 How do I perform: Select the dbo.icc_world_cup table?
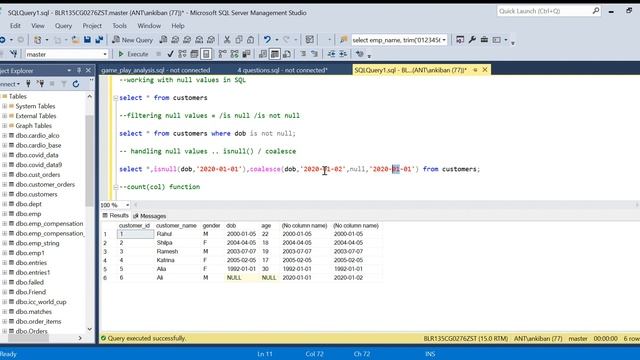pyautogui.click(x=41, y=302)
